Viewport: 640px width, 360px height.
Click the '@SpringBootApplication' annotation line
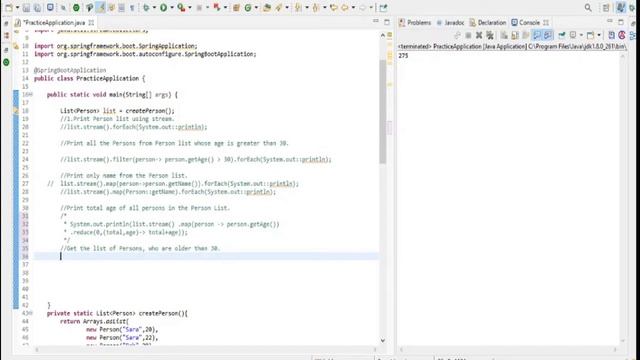(x=70, y=70)
